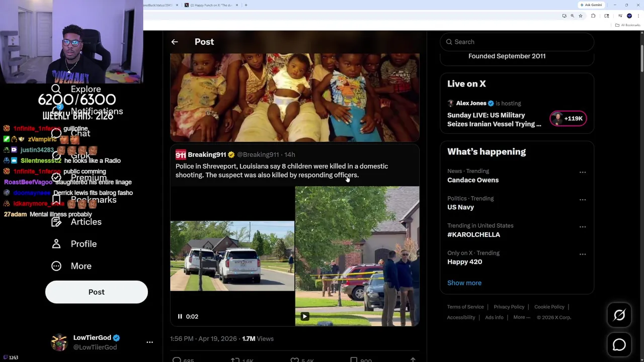Click the Profile person icon
This screenshot has width=644, height=362.
tap(56, 244)
